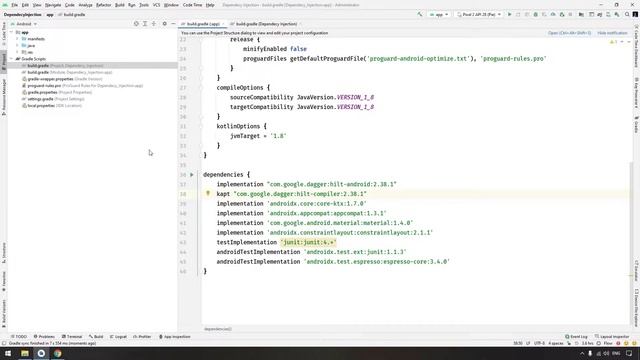Expand the res folder
Image resolution: width=640 pixels, height=360 pixels.
[18, 52]
